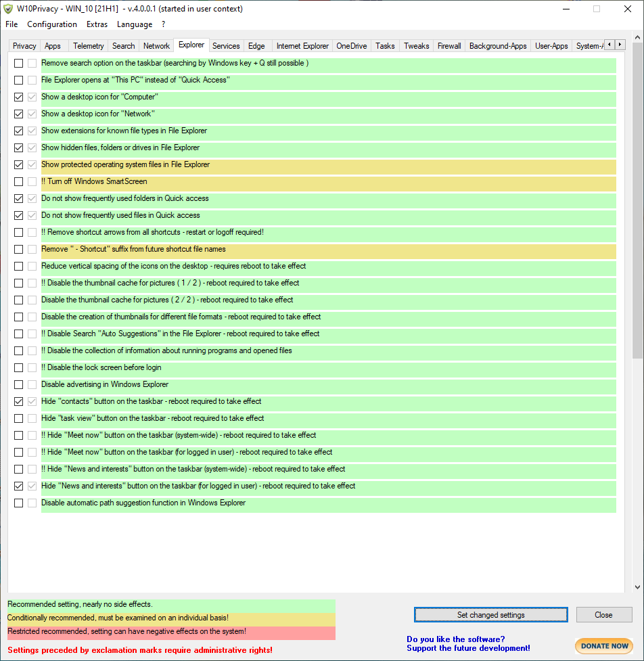Uncheck Show desktop icon for Network
Viewport: 644px width, 661px height.
pos(18,114)
